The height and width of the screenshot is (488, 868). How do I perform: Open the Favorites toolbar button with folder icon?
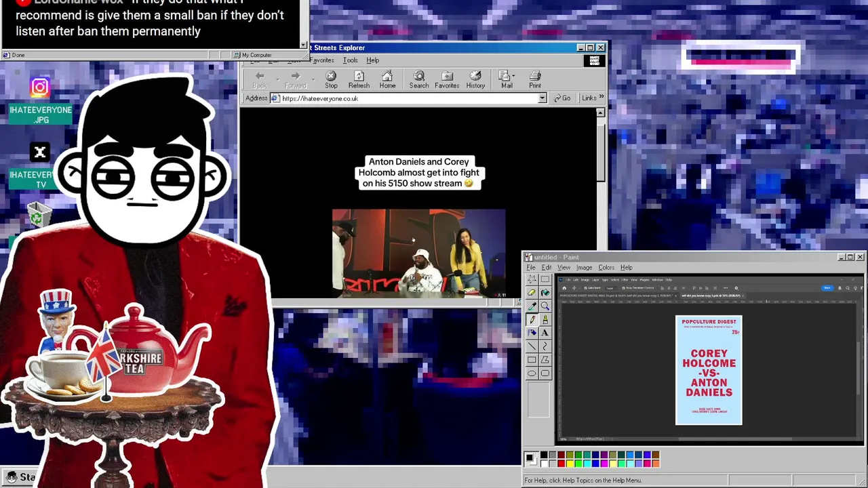(x=447, y=79)
